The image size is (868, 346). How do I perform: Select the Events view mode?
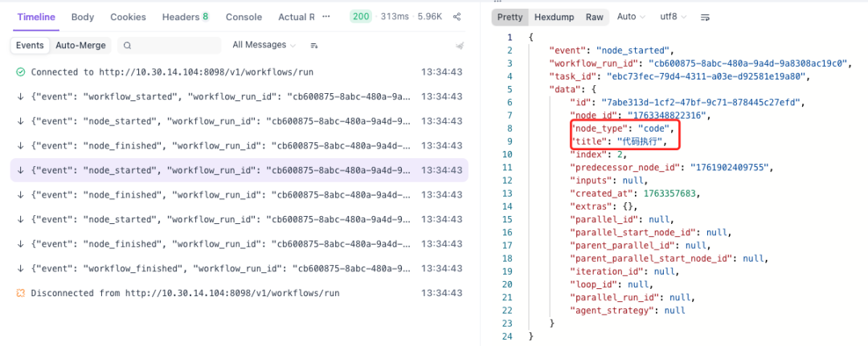(x=30, y=45)
